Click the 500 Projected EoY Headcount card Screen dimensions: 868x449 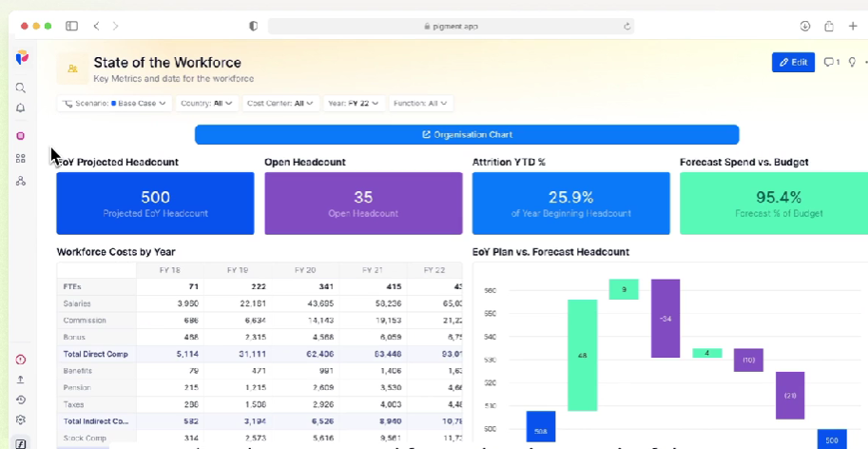click(155, 204)
